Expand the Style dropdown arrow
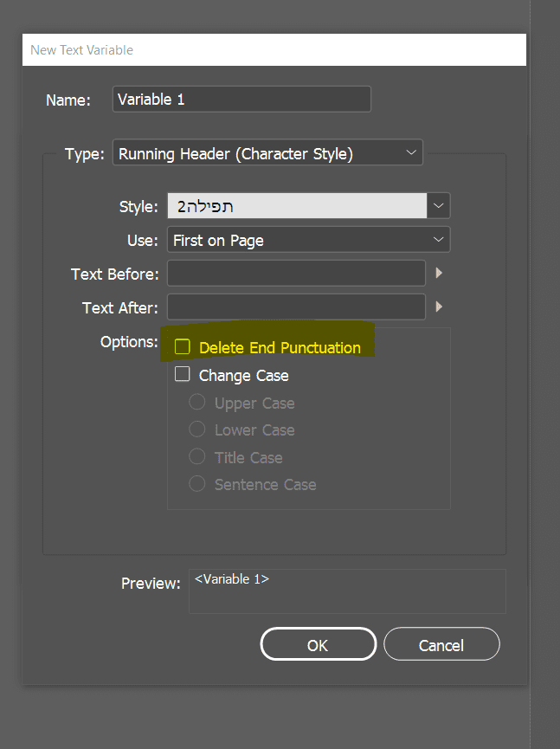This screenshot has width=560, height=749. 439,206
